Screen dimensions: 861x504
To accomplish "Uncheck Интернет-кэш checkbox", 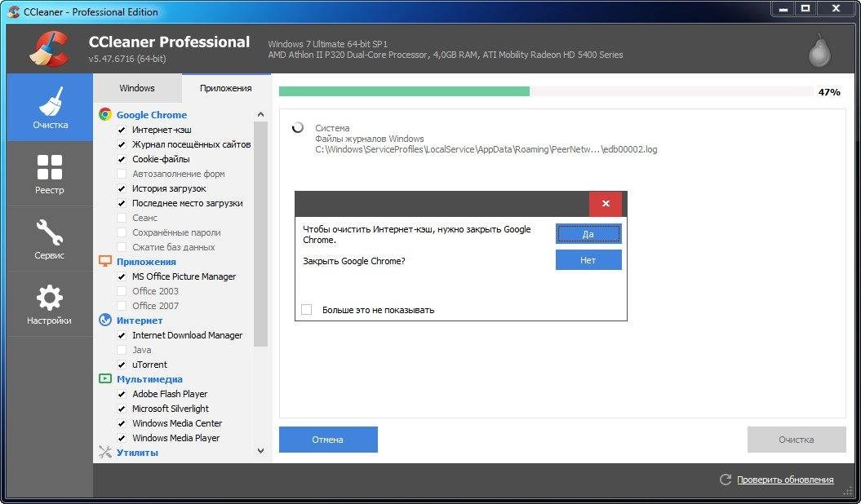I will [122, 130].
